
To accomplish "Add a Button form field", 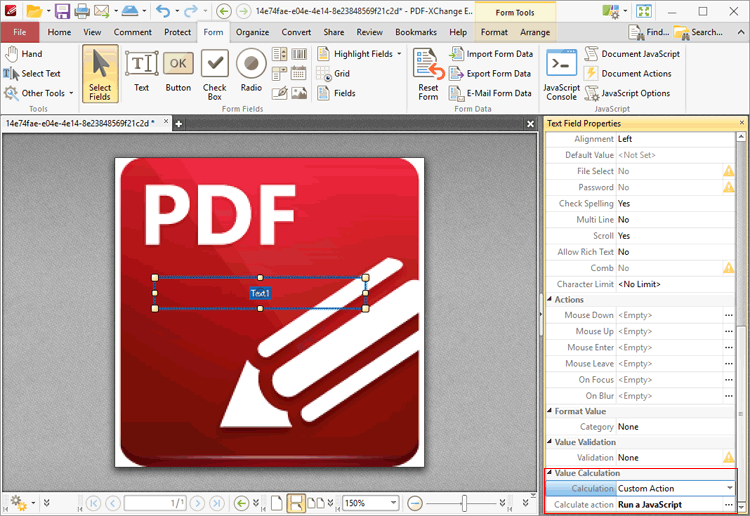I will pos(178,73).
